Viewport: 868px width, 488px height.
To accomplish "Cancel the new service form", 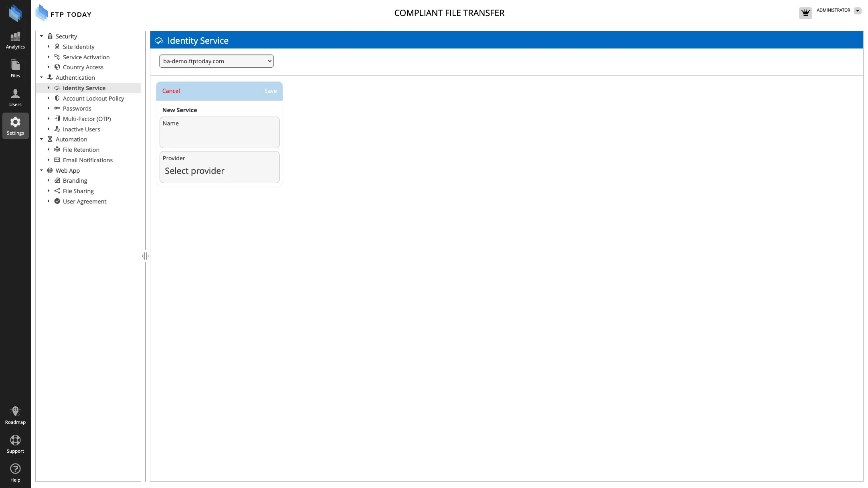I will 171,91.
